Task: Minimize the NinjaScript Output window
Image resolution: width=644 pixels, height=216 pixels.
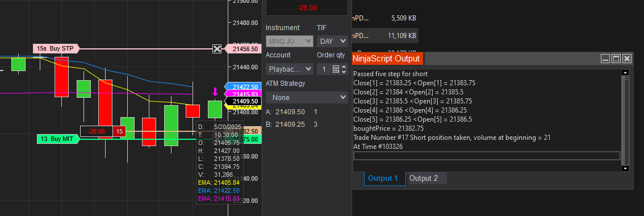Action: 605,59
